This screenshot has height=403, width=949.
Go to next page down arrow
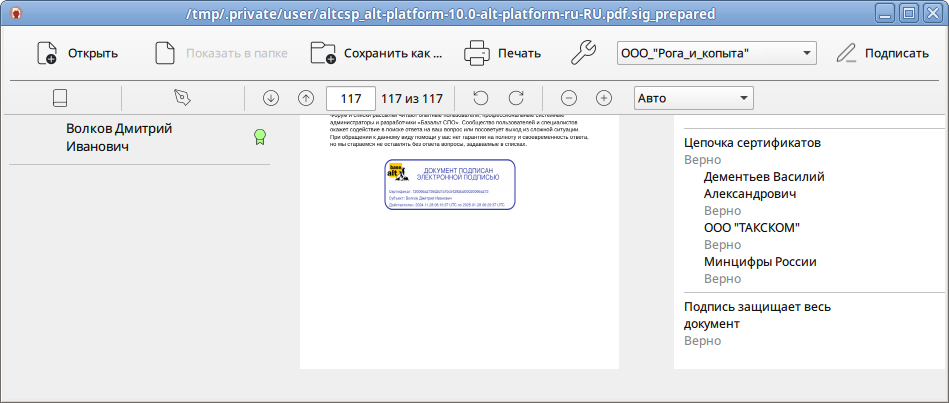(x=271, y=98)
